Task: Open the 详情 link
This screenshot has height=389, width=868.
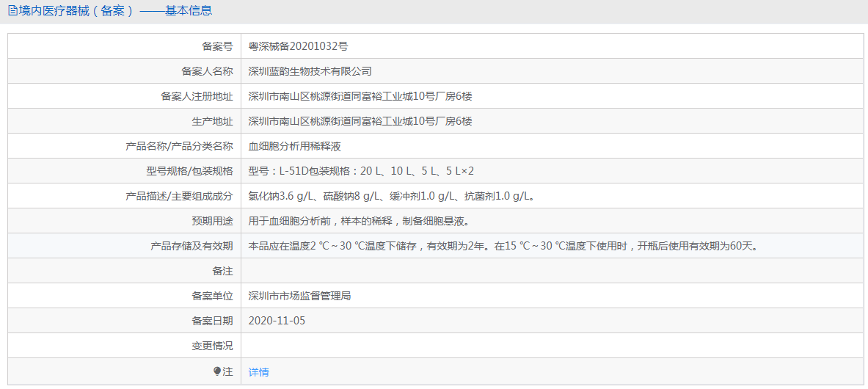Action: coord(258,372)
